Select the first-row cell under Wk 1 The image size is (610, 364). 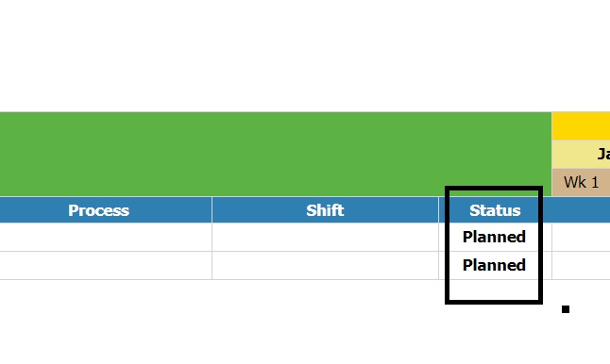point(581,237)
